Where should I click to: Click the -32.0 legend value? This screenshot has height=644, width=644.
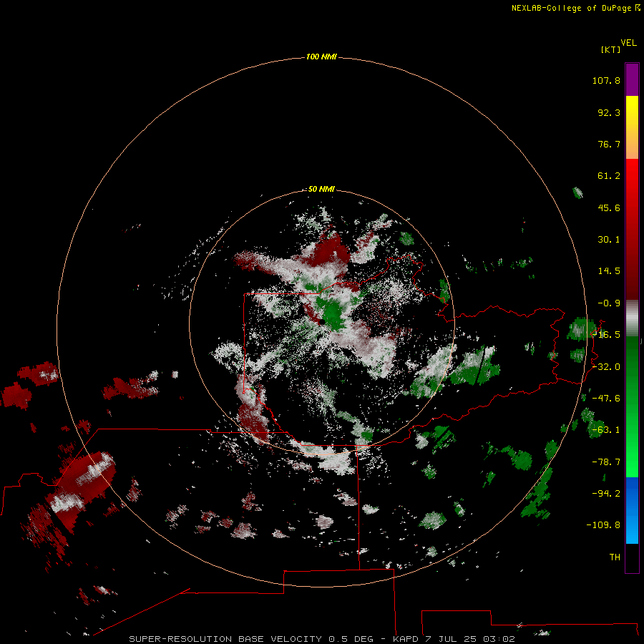606,367
